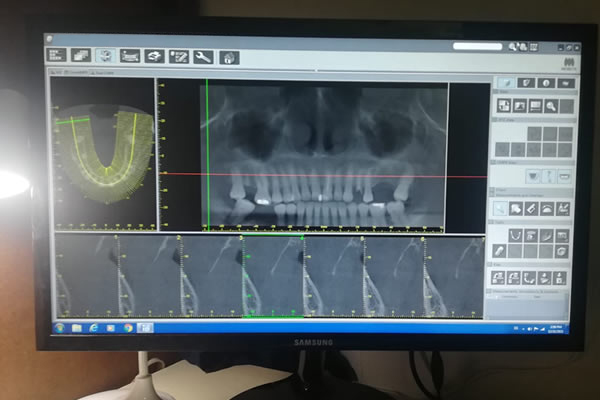This screenshot has width=600, height=400.
Task: Open the Windows Start button
Action: [x=60, y=328]
